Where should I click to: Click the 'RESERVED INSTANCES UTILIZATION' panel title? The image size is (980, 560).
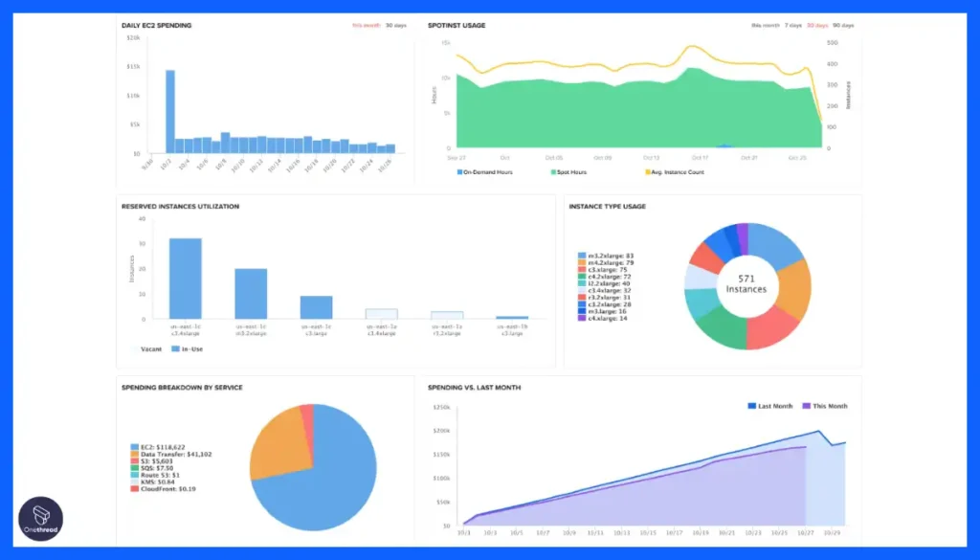[x=180, y=206]
